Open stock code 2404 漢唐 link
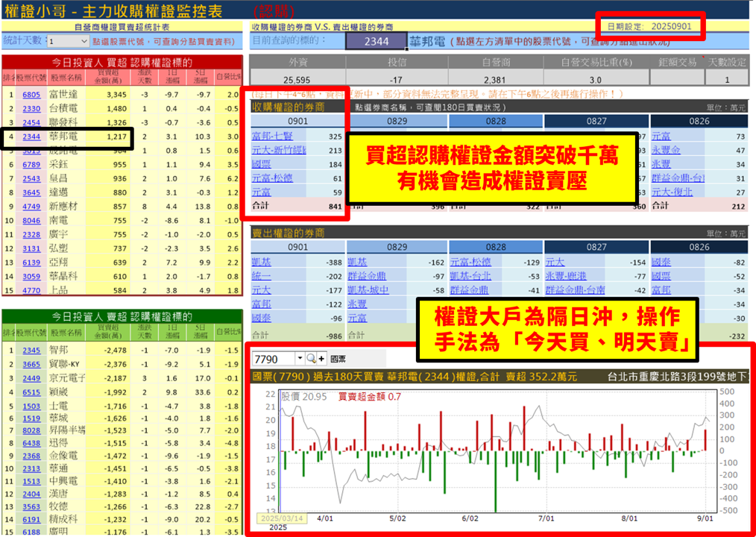 31,494
